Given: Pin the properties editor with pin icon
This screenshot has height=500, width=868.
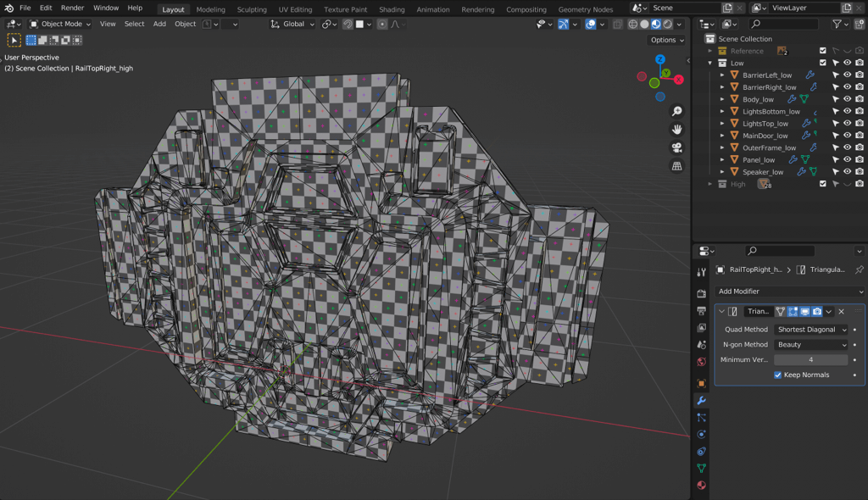Looking at the screenshot, I should [x=859, y=269].
